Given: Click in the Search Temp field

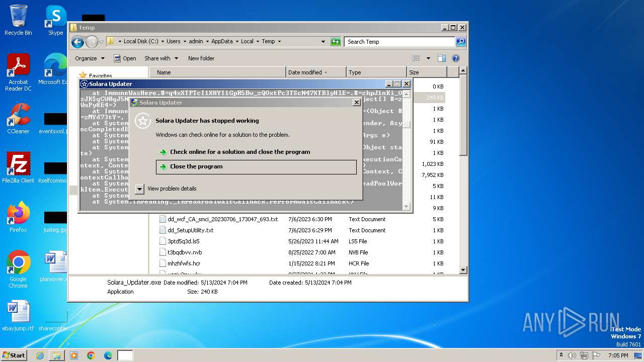Looking at the screenshot, I should [400, 42].
